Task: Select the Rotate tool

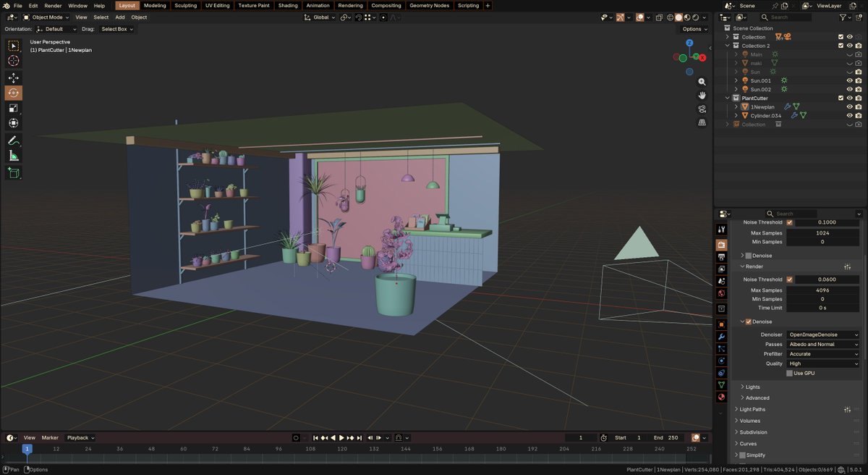Action: pos(14,93)
